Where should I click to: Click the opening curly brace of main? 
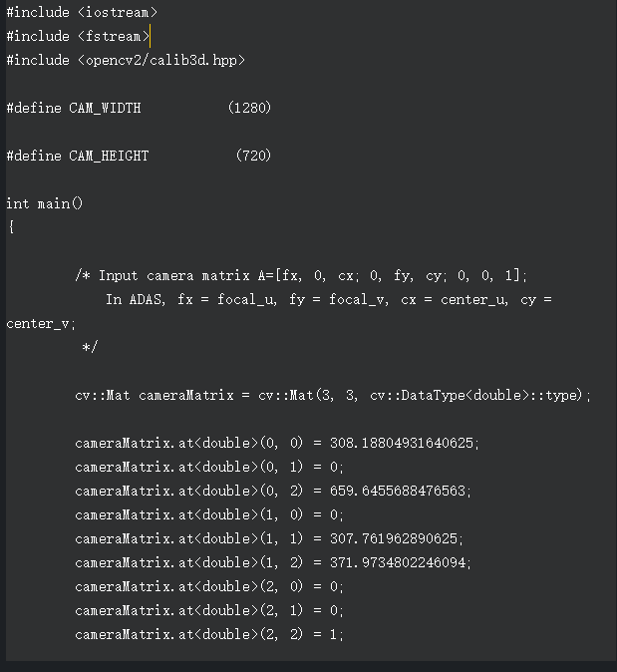[11, 227]
